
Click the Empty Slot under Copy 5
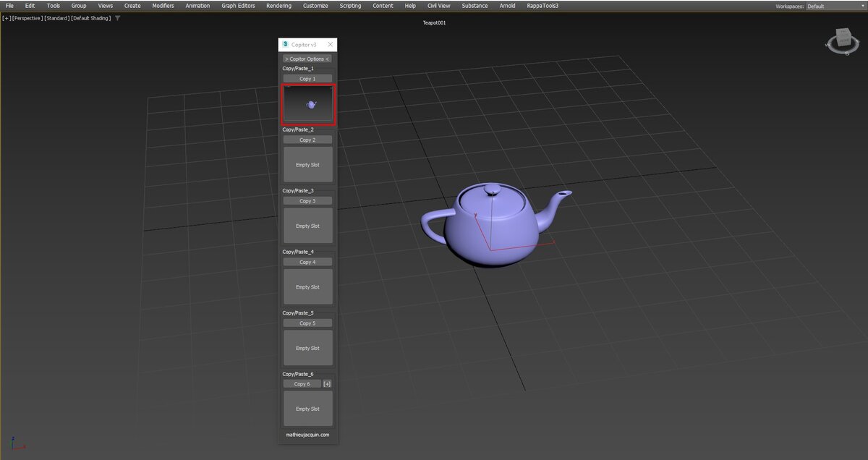pos(307,348)
